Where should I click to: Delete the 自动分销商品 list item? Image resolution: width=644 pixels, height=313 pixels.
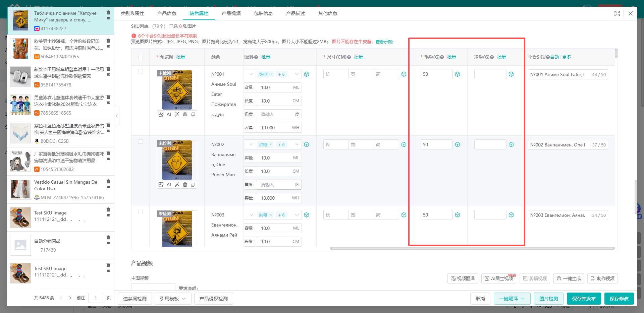tap(108, 237)
